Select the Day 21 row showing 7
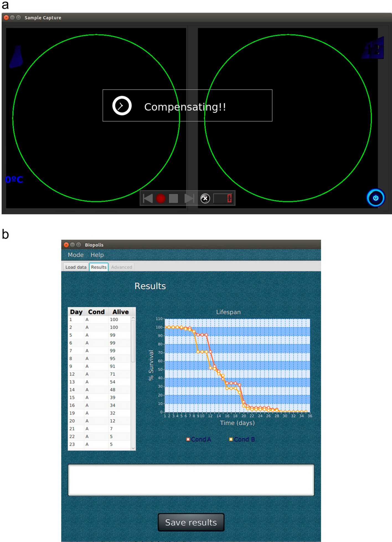 click(x=99, y=428)
